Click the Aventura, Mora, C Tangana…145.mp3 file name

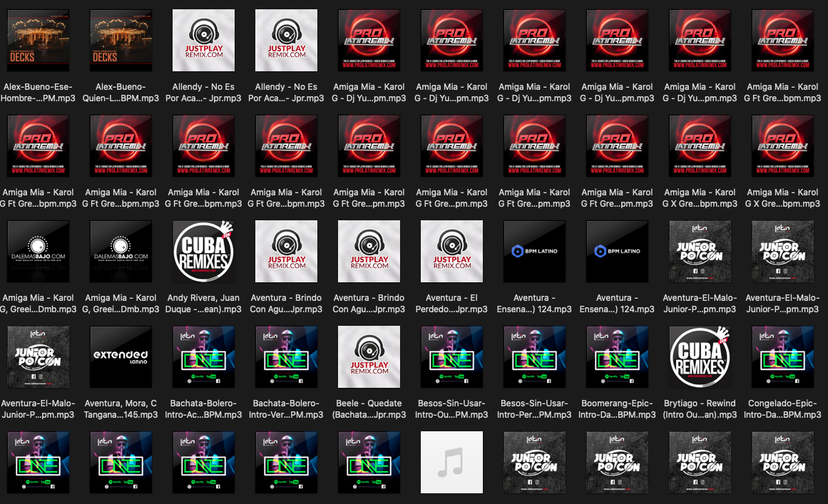point(121,408)
